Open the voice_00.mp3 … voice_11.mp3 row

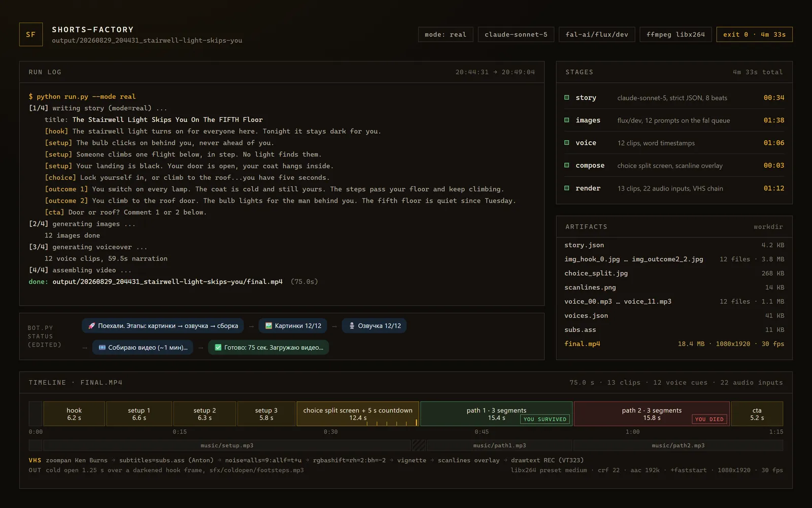[x=674, y=301]
